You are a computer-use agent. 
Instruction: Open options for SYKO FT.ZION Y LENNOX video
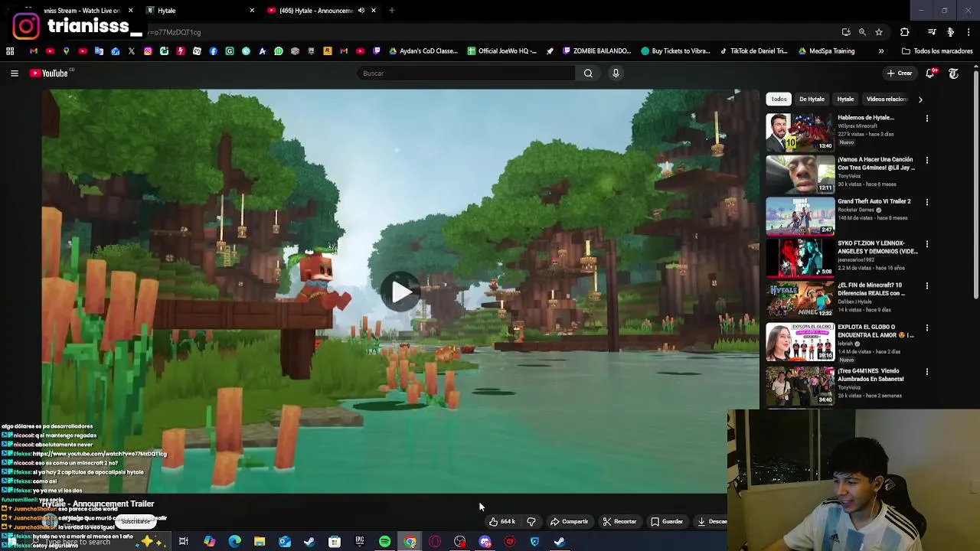click(927, 244)
